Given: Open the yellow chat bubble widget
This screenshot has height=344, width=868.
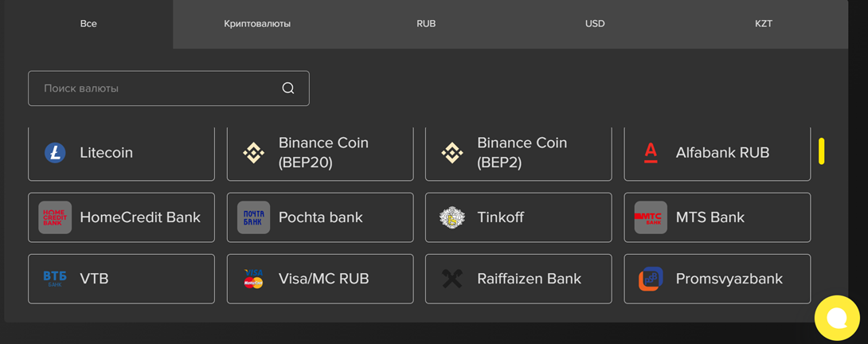Looking at the screenshot, I should click(x=837, y=318).
